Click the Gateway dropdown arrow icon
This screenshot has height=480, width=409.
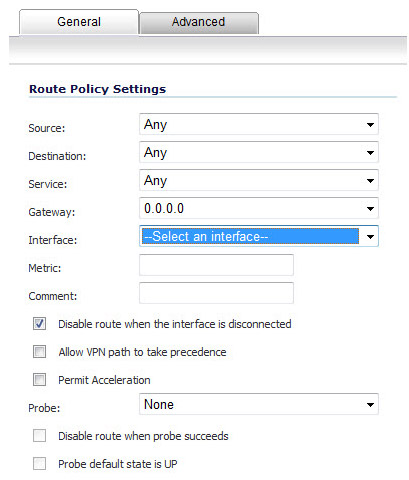[x=370, y=209]
